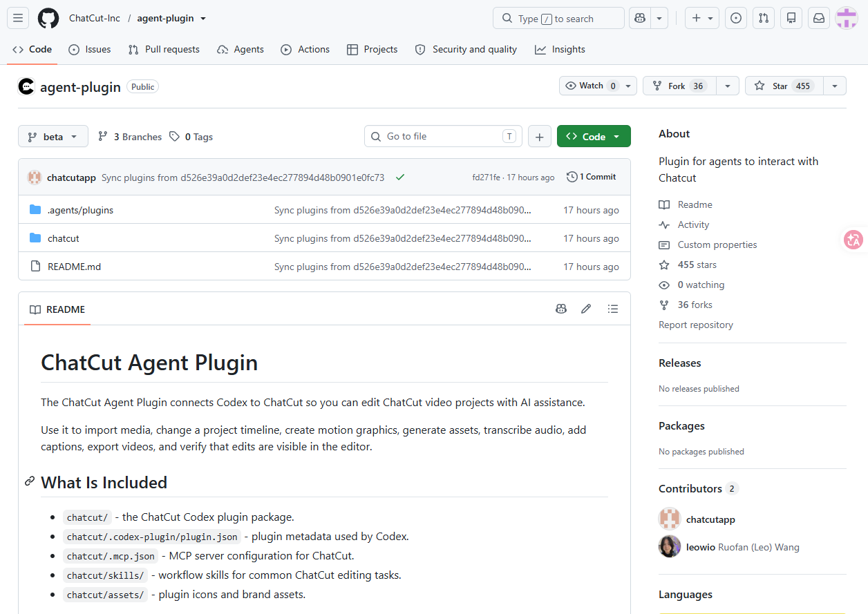The width and height of the screenshot is (868, 614).
Task: View the 0 Tags link
Action: [x=191, y=137]
